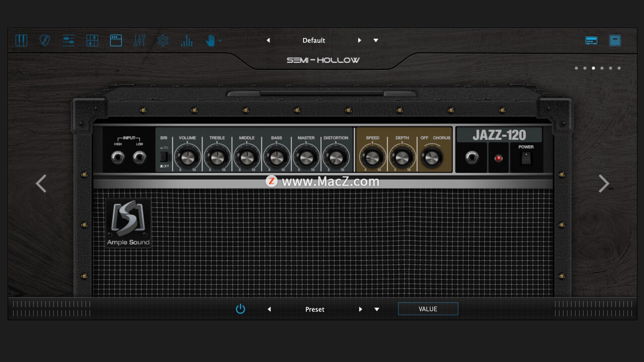Toggle the BRI bright switch

tap(164, 157)
